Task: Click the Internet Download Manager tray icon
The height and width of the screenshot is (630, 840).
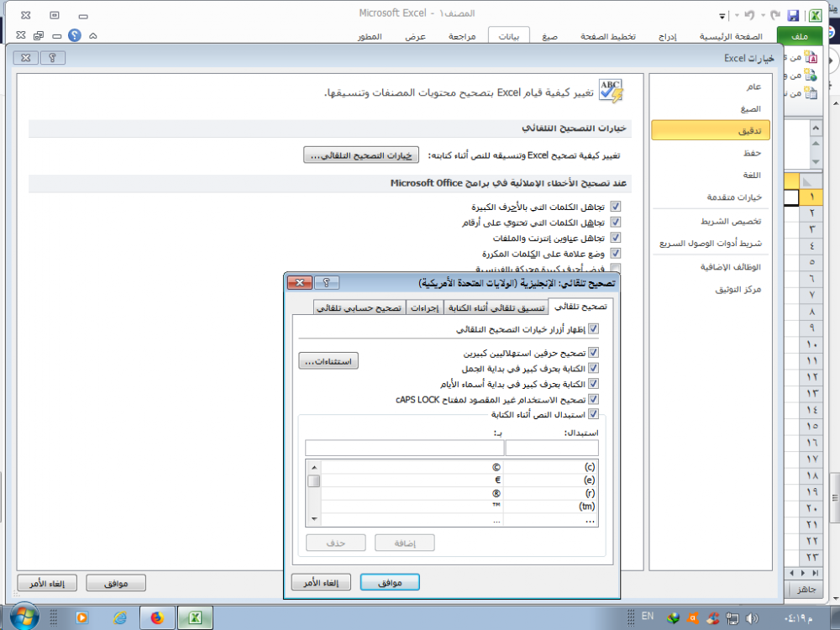Action: click(x=674, y=618)
